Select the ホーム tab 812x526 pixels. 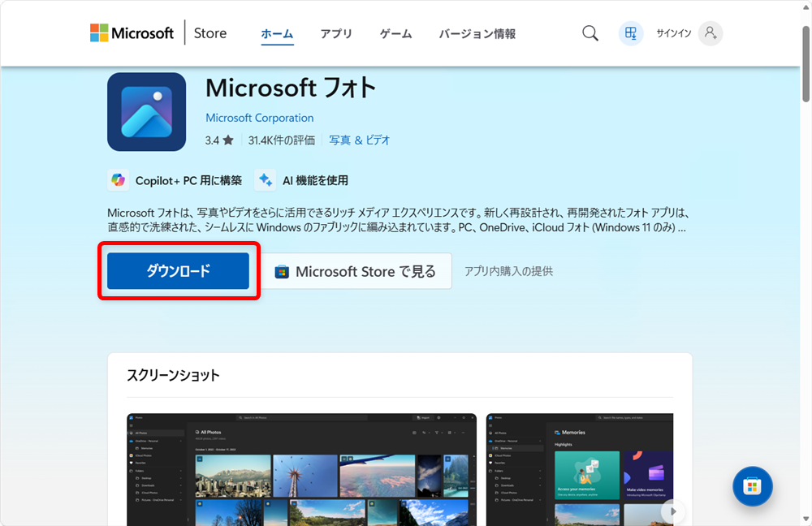pos(277,34)
